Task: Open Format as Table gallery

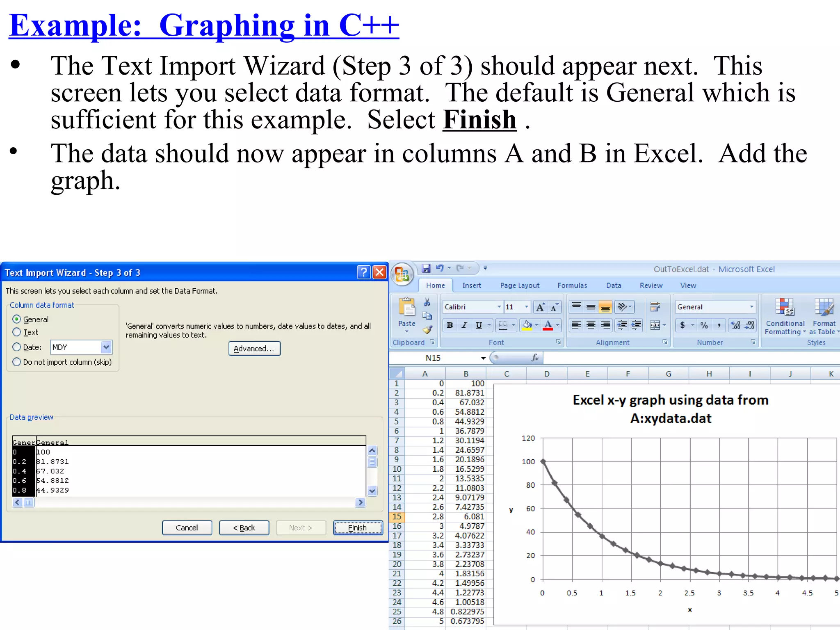Action: 824,316
